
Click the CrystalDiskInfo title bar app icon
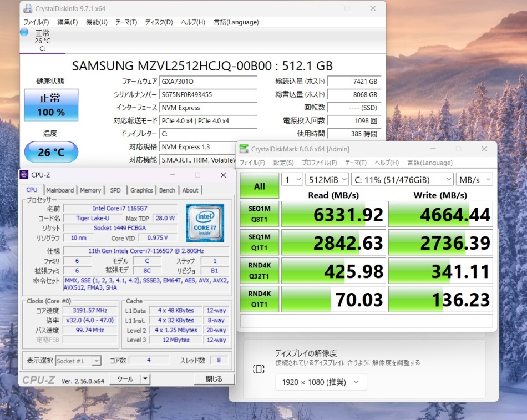coord(28,8)
